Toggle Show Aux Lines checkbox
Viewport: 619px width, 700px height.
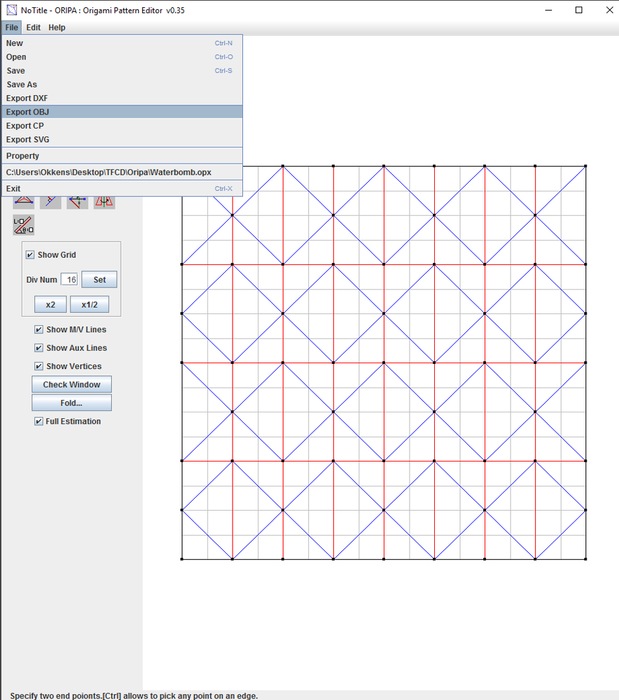point(39,348)
